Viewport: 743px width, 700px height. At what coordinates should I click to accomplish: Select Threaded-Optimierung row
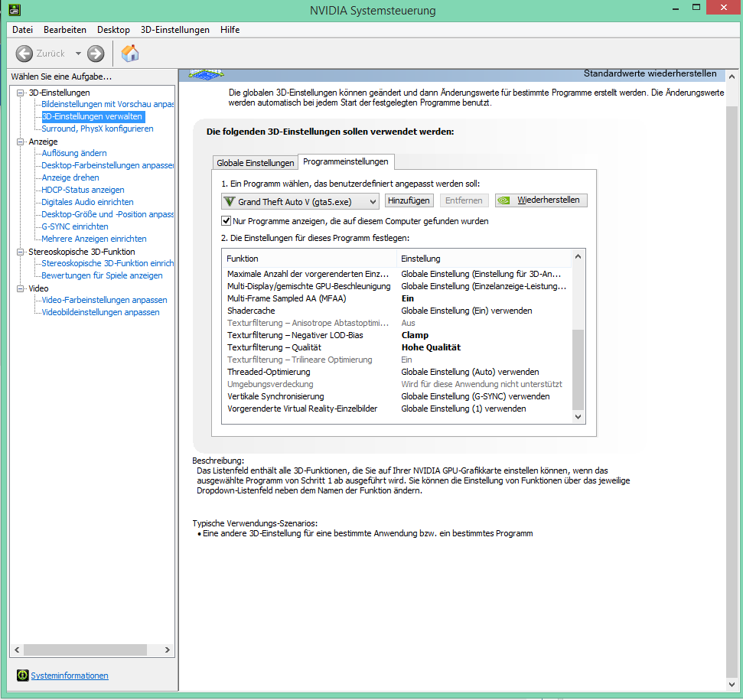click(x=396, y=373)
